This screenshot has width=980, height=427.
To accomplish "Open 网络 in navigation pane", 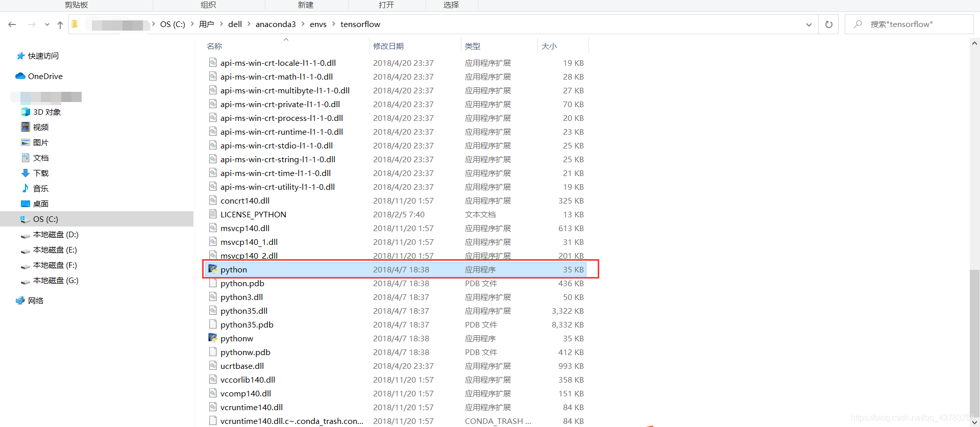I will (36, 300).
